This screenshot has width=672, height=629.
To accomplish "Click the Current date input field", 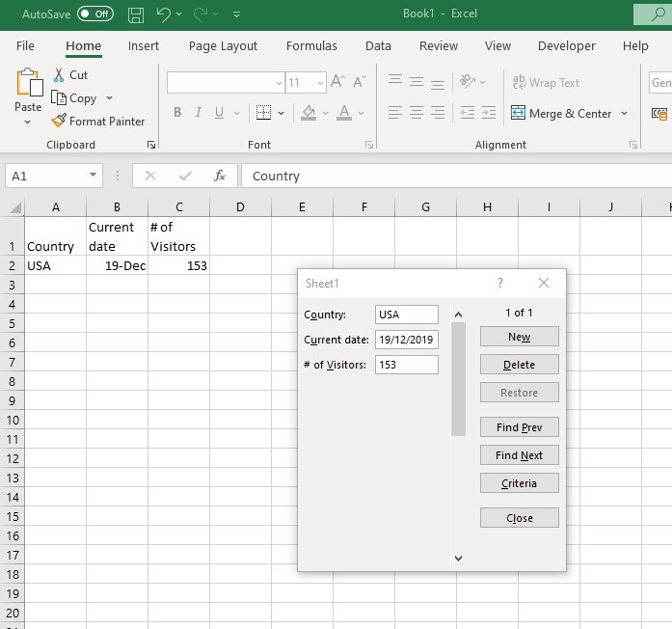I will click(407, 340).
